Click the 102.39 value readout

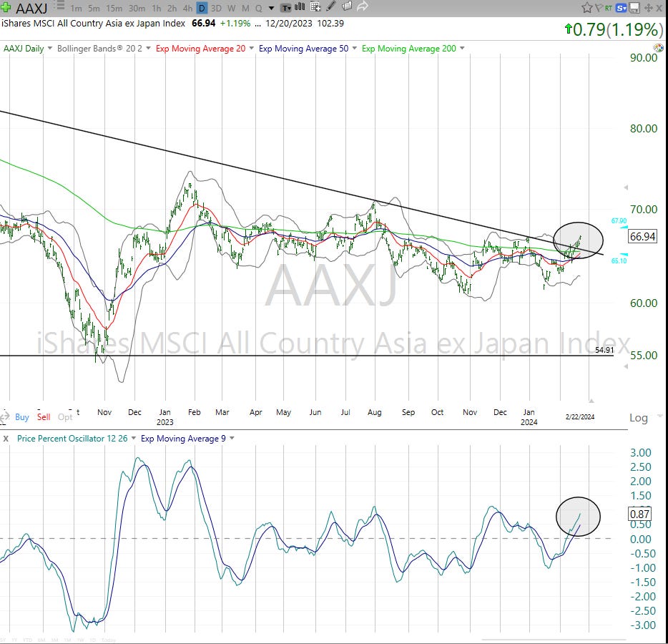330,24
